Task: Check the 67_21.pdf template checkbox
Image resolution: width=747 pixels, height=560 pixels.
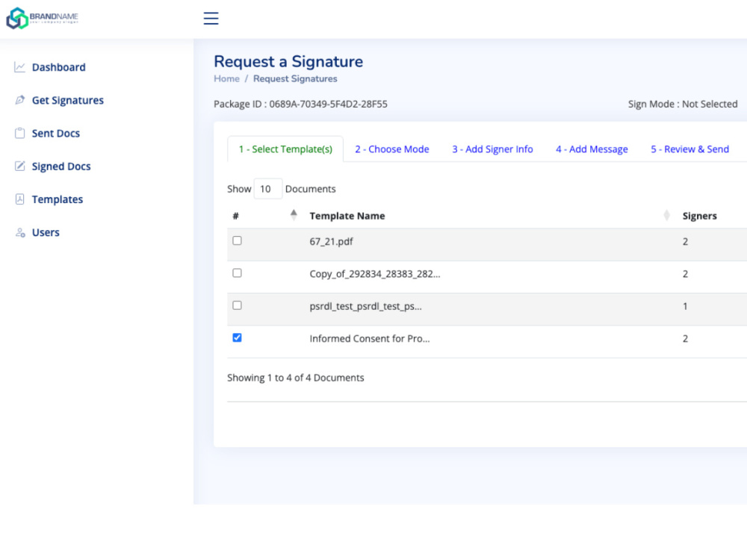Action: tap(237, 240)
